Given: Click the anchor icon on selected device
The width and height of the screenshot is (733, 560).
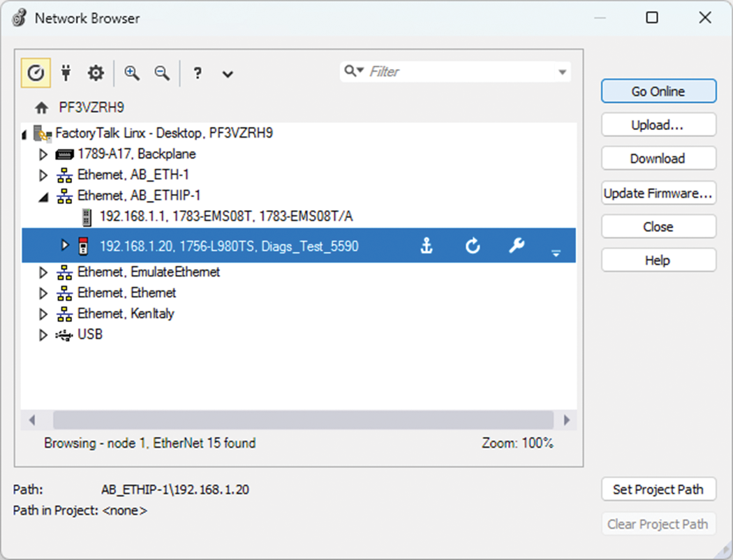Looking at the screenshot, I should pos(427,246).
